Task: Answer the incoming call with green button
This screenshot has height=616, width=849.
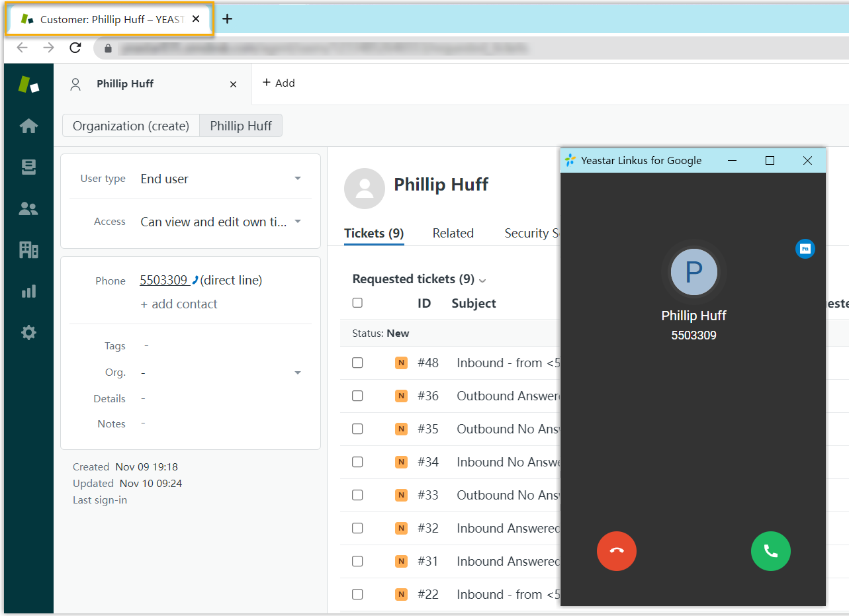Action: 770,550
